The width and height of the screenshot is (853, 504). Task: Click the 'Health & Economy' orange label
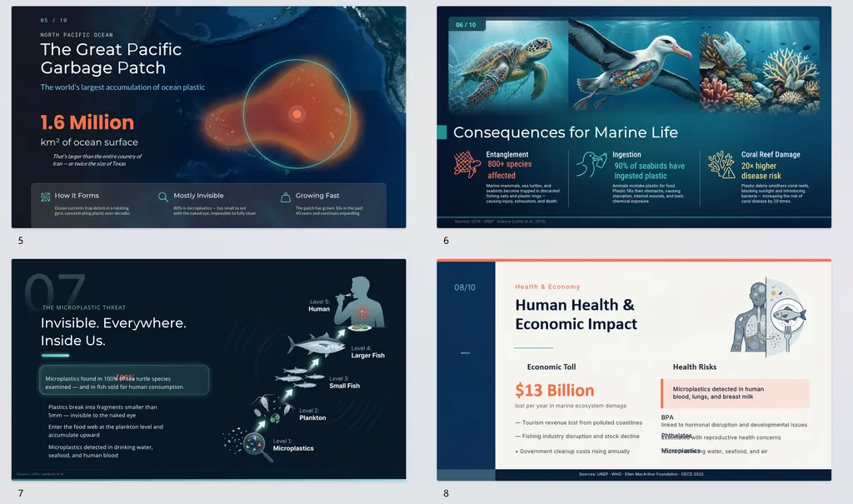(547, 287)
